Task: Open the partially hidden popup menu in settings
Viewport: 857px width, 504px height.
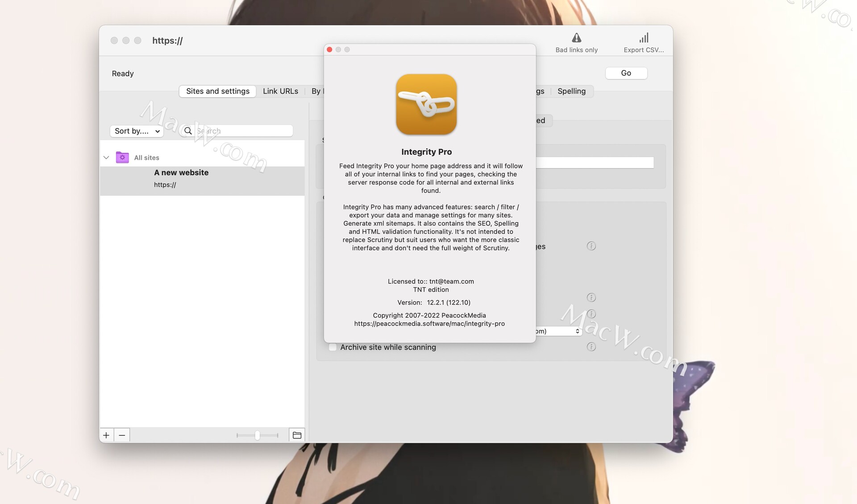Action: [x=559, y=331]
